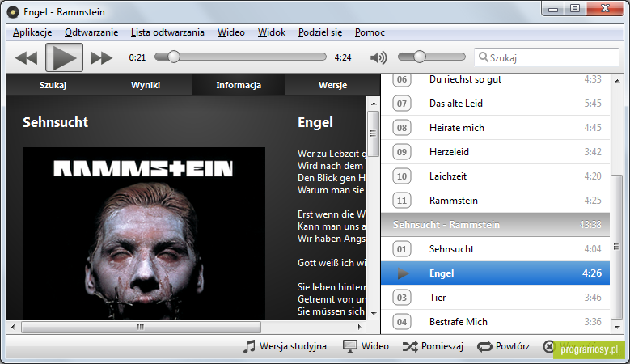
Task: Open the Widok menu
Action: click(x=272, y=32)
